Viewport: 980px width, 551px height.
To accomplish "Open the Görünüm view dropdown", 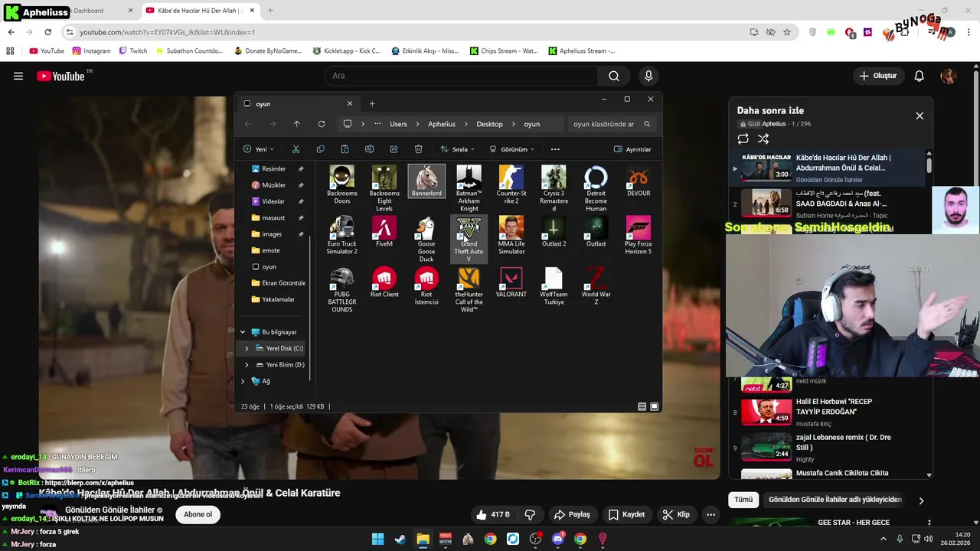I will [x=511, y=149].
